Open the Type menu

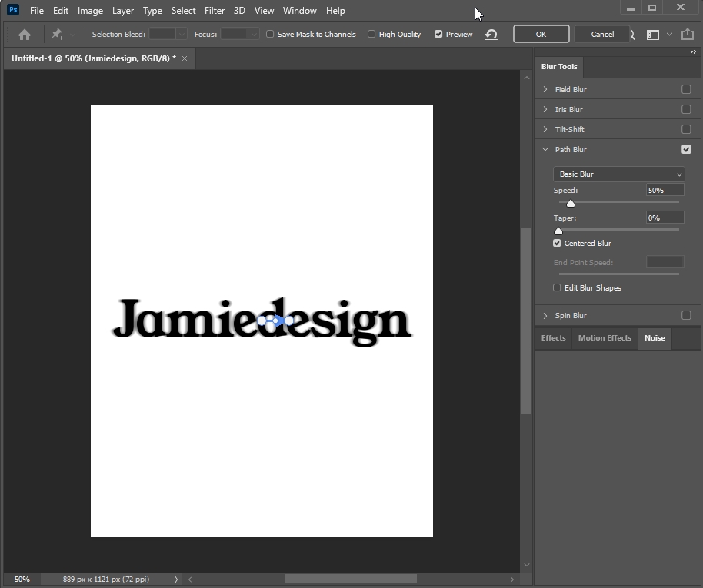tap(152, 10)
